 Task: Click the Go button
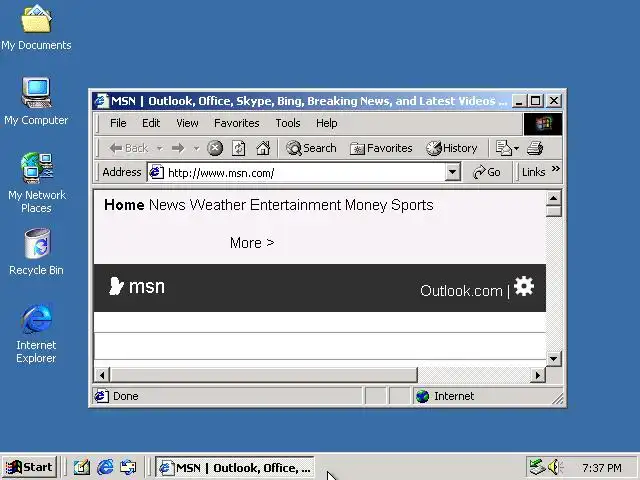487,172
